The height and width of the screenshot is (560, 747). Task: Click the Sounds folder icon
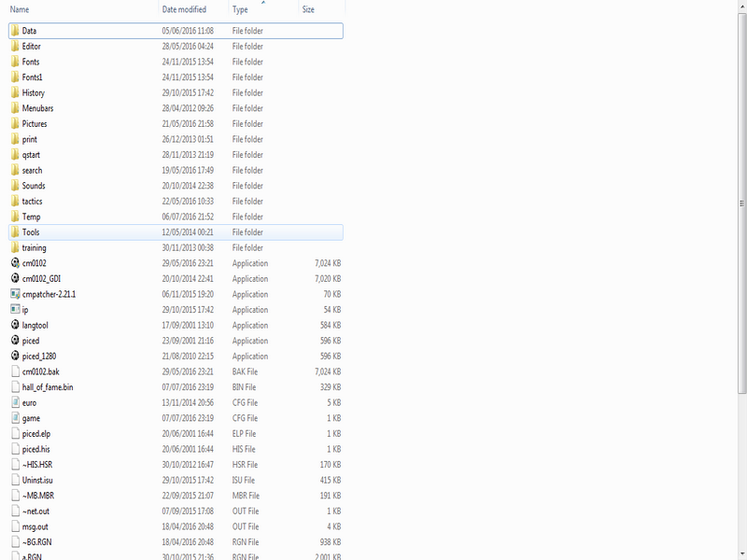click(x=15, y=186)
